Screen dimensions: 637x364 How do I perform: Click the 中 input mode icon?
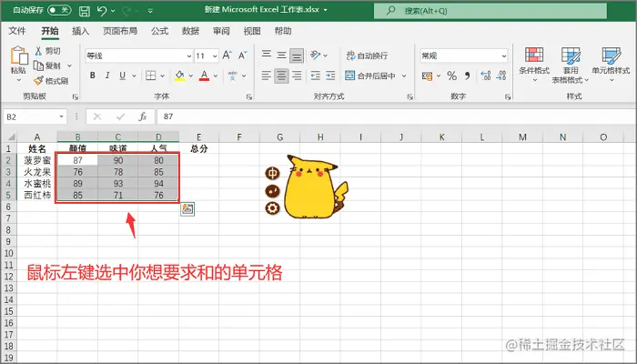click(272, 174)
